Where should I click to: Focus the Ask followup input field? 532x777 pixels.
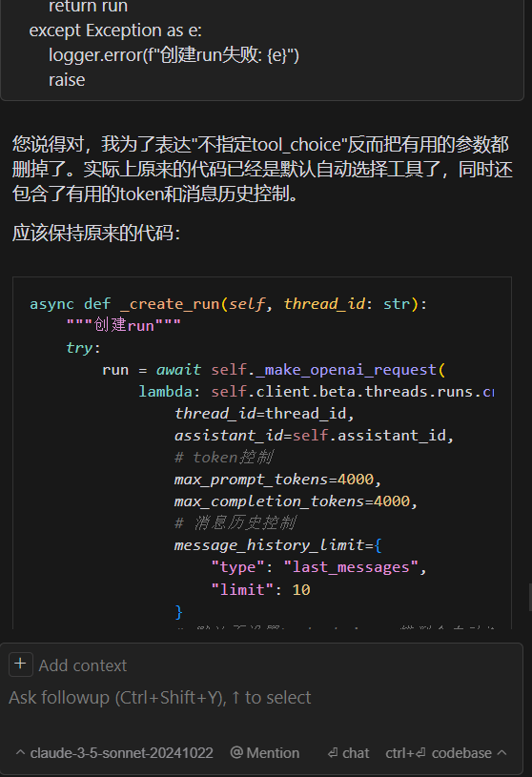[261, 698]
